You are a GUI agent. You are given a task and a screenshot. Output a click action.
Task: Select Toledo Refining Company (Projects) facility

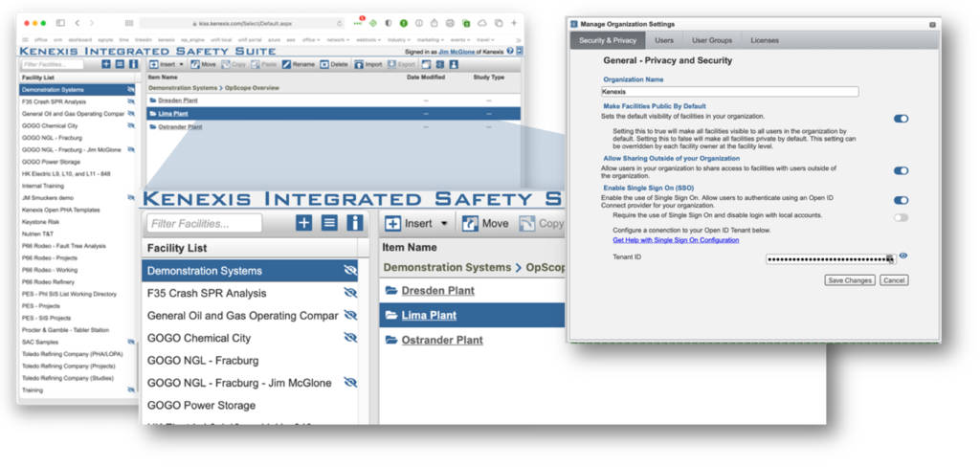[x=78, y=366]
